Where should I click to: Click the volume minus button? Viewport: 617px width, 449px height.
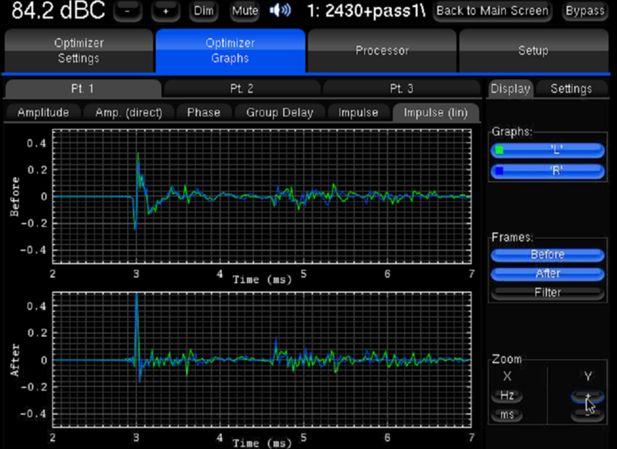(129, 11)
